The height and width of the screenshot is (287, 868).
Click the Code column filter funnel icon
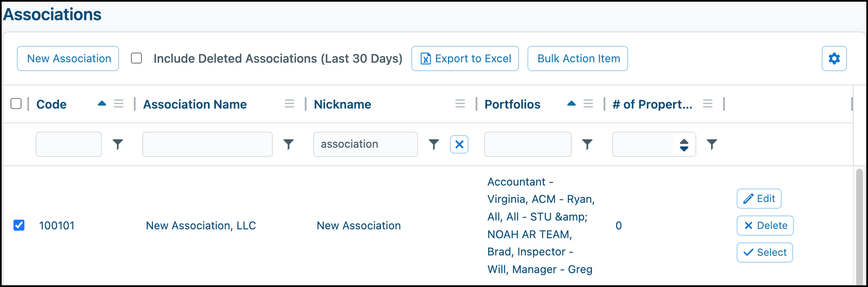click(118, 144)
